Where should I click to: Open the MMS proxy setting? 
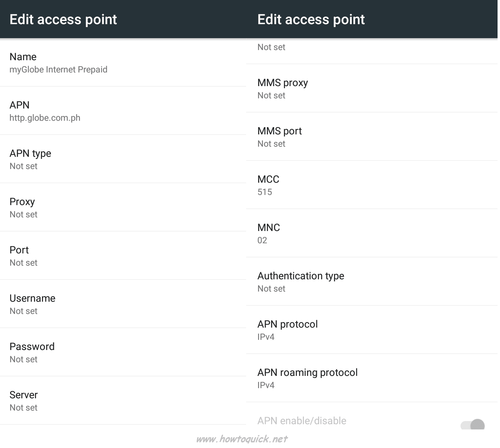372,88
